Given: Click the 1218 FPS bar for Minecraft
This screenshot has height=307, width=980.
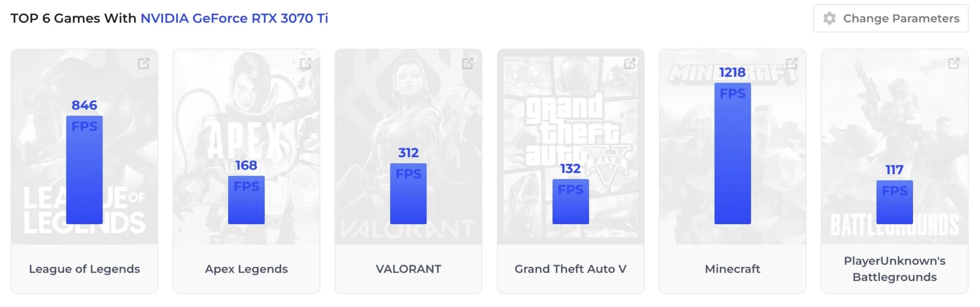Looking at the screenshot, I should coord(733,154).
